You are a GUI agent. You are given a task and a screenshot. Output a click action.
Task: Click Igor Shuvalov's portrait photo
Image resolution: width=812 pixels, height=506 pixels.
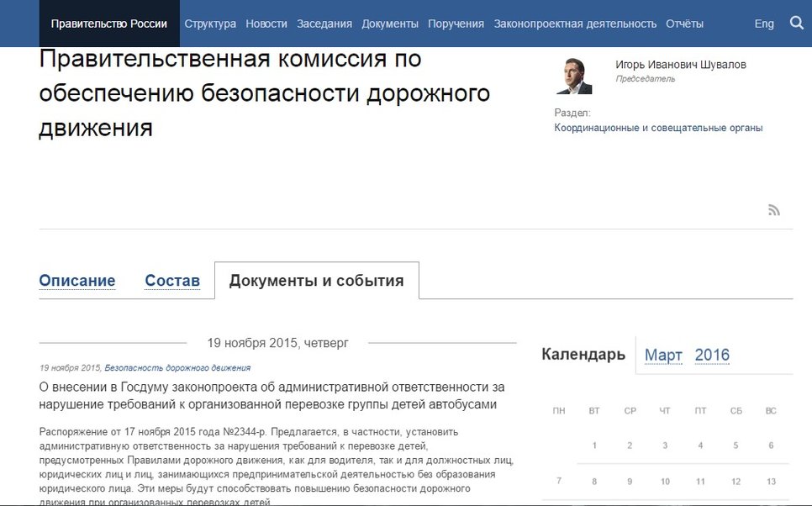[x=574, y=76]
